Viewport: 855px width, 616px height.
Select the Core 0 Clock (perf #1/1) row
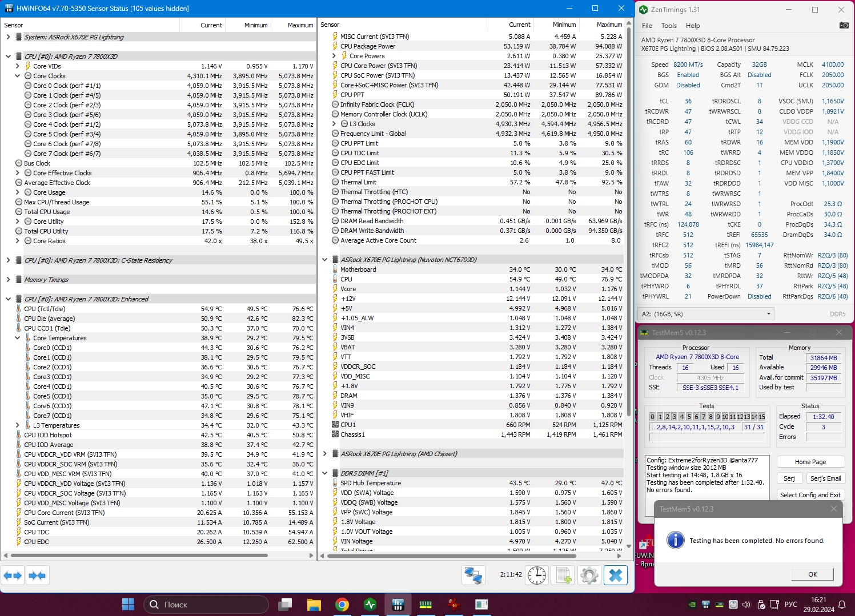(x=159, y=86)
